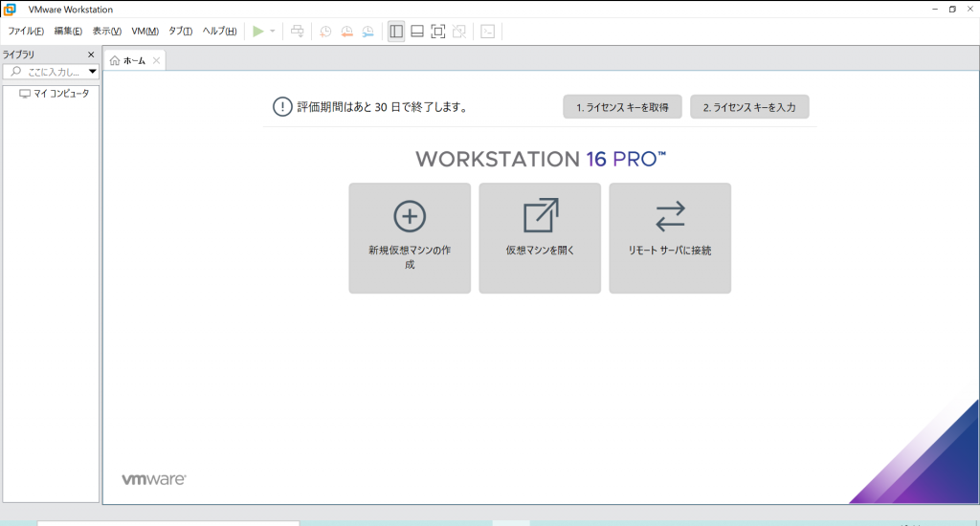The image size is (980, 526).
Task: Click the plus icon for 新規仮想マシンの作成
Action: pyautogui.click(x=410, y=216)
